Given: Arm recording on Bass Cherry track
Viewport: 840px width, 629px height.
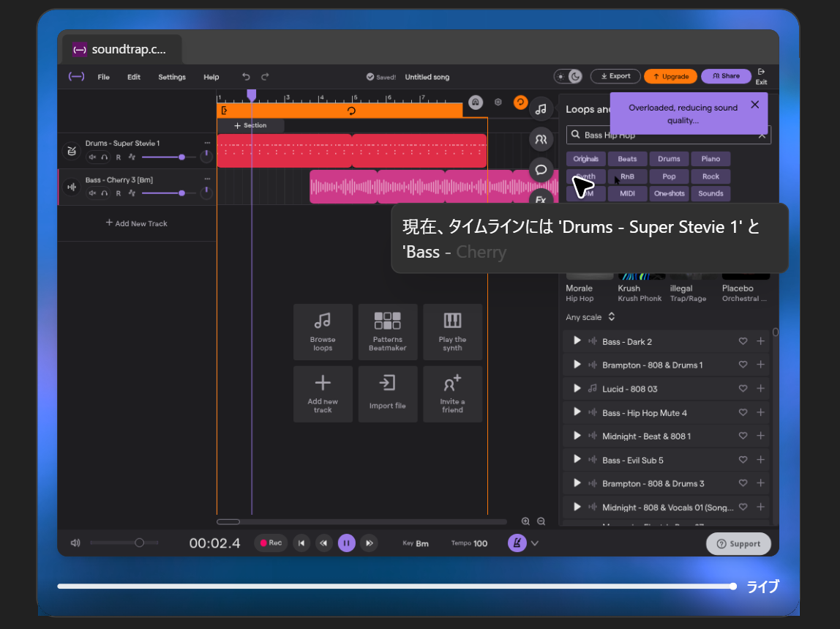Looking at the screenshot, I should click(x=119, y=193).
